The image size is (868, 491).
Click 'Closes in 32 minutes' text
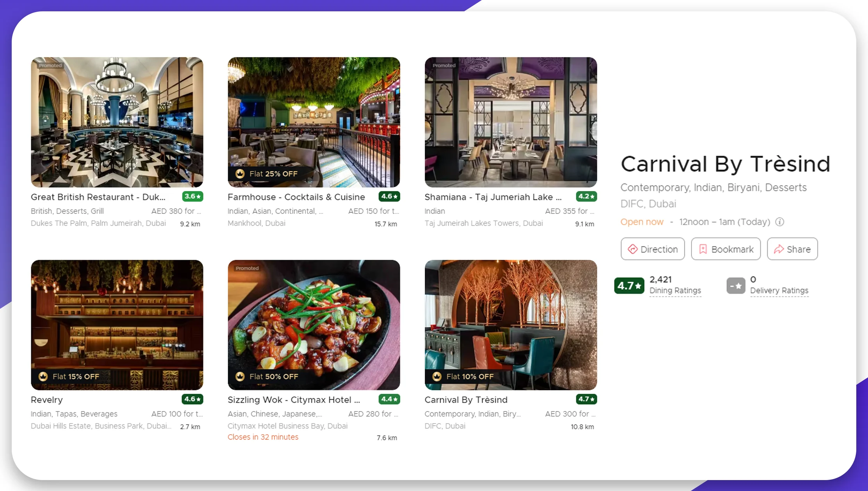pyautogui.click(x=263, y=437)
